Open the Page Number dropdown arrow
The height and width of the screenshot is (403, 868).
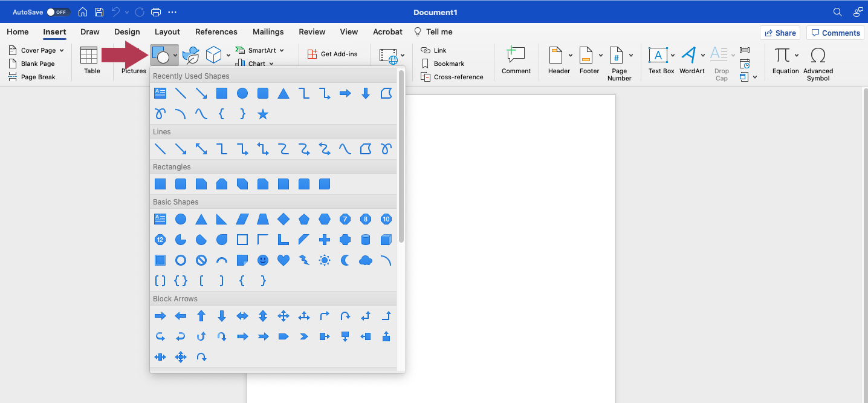click(x=630, y=54)
